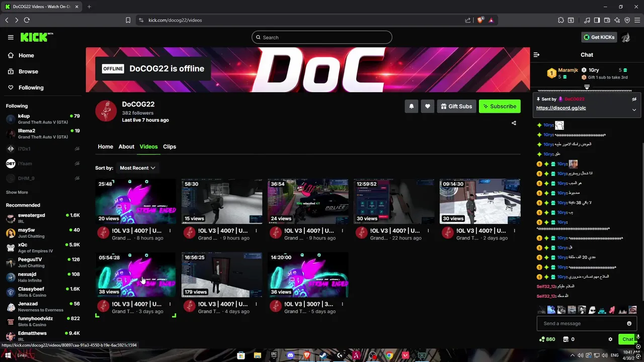Screen dimensions: 644x362
Task: Reload the page in the browser
Action: (27, 20)
